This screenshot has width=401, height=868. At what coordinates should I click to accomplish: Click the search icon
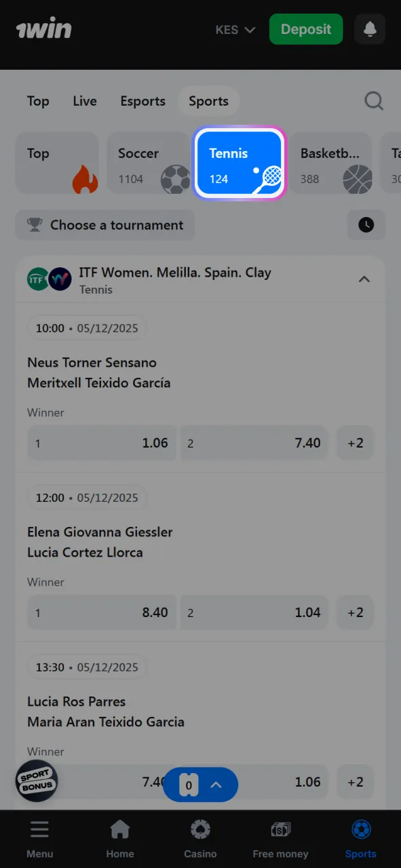374,100
